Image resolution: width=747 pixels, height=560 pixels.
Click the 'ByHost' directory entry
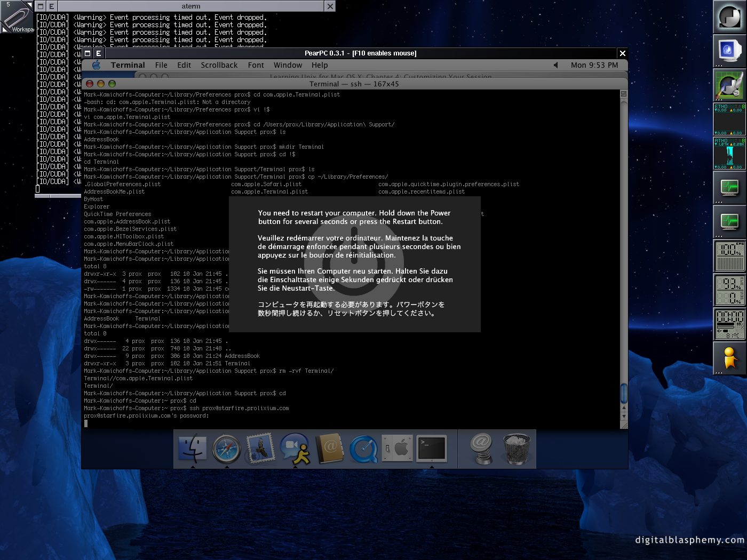tap(93, 199)
